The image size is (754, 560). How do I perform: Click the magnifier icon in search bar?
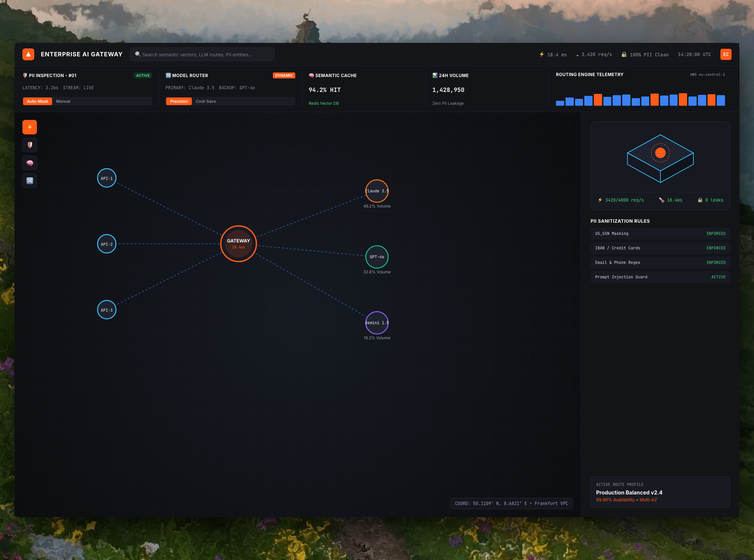click(138, 54)
